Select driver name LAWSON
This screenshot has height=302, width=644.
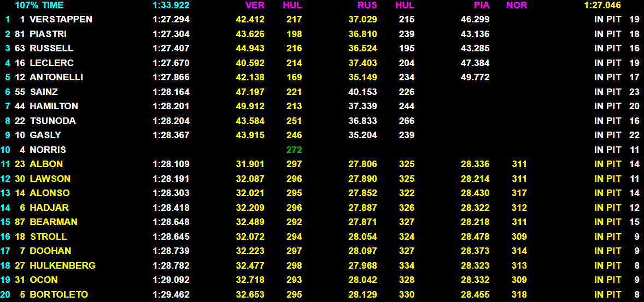tap(50, 179)
